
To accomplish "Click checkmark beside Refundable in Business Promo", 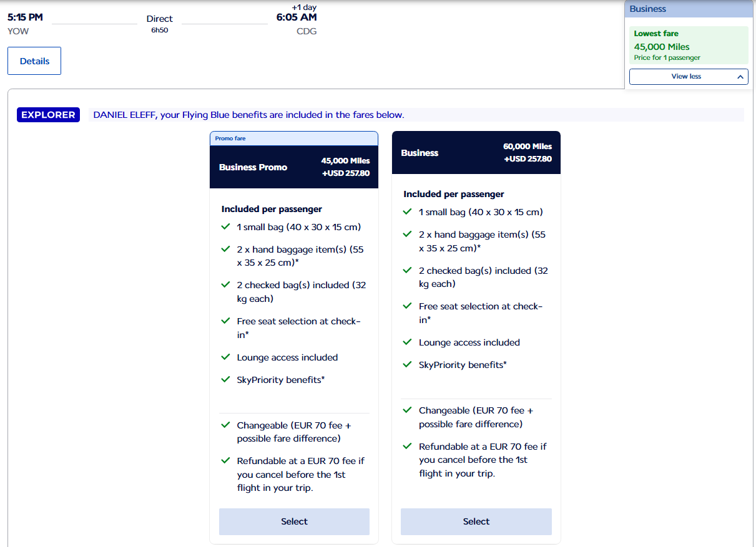I will pos(226,461).
